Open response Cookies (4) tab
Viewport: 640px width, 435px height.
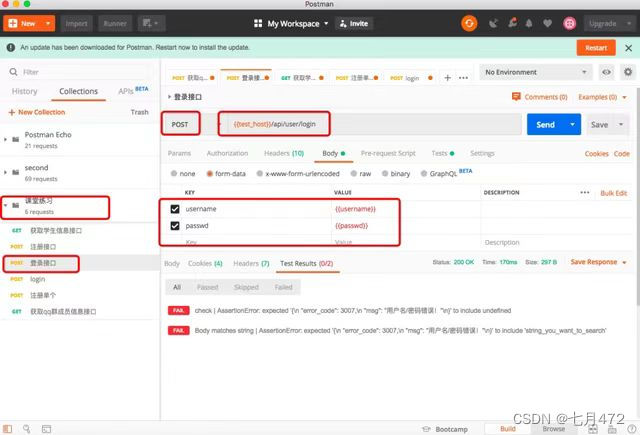205,264
